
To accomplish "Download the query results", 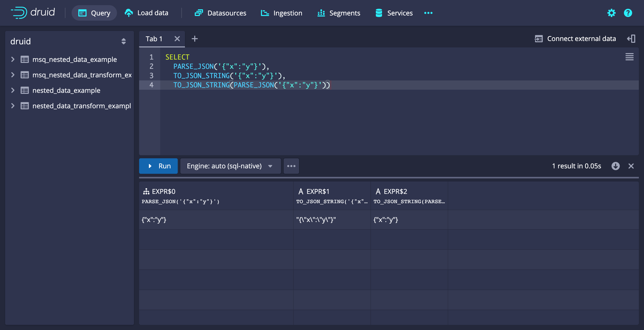I will (616, 166).
